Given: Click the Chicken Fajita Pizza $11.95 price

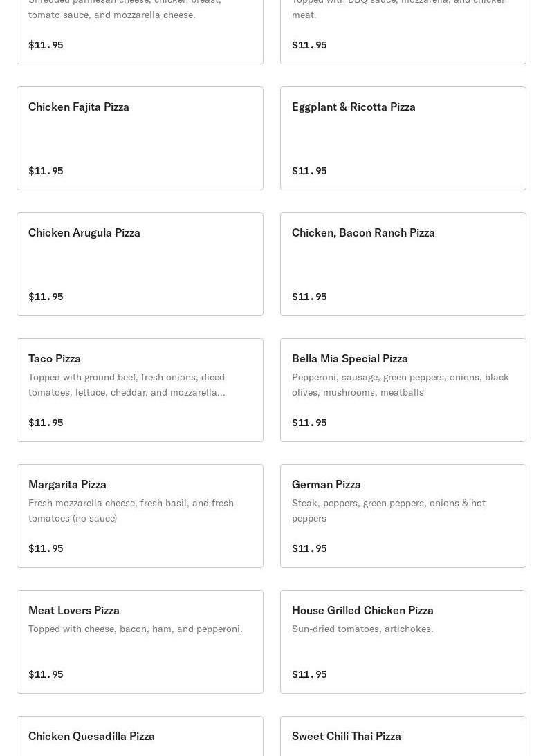Looking at the screenshot, I should click(x=46, y=171).
